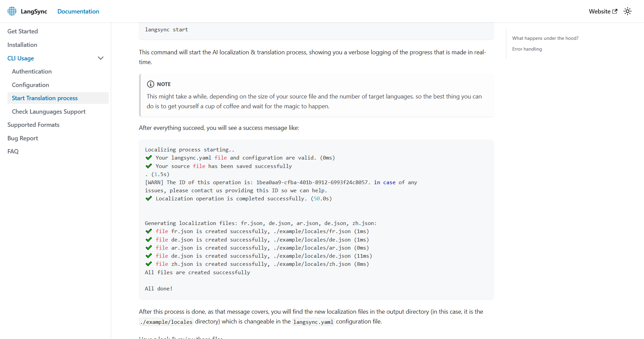Click the 'All done!' output line
Screen dimensions: 644x339
[x=159, y=289]
